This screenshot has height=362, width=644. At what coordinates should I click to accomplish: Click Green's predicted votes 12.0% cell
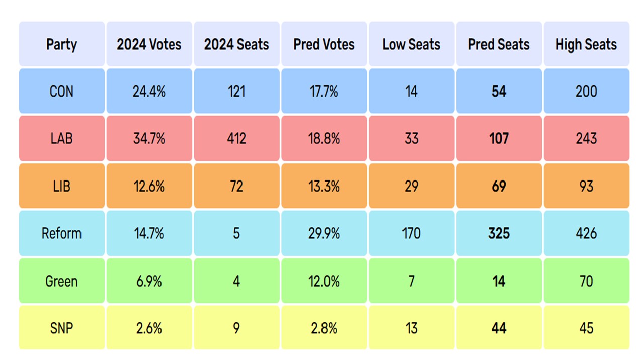(324, 281)
